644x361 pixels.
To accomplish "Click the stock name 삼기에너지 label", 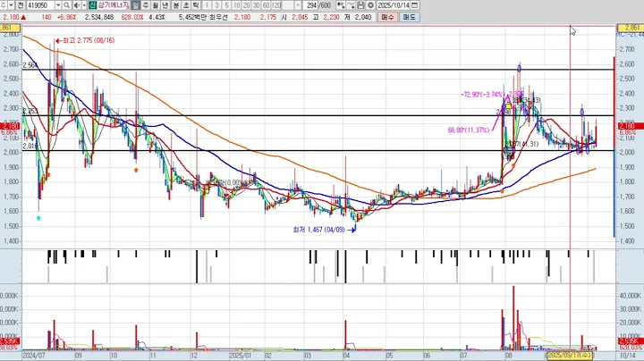I will [x=114, y=5].
